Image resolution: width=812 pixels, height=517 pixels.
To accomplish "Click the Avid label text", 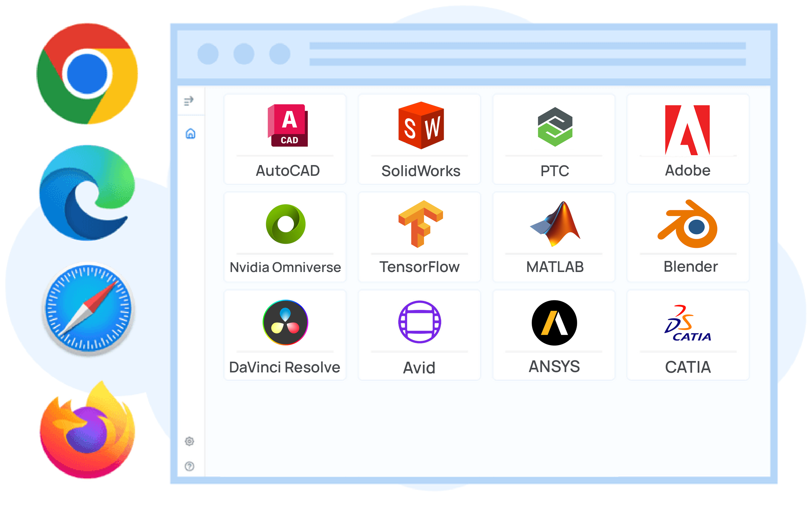I will (x=419, y=368).
